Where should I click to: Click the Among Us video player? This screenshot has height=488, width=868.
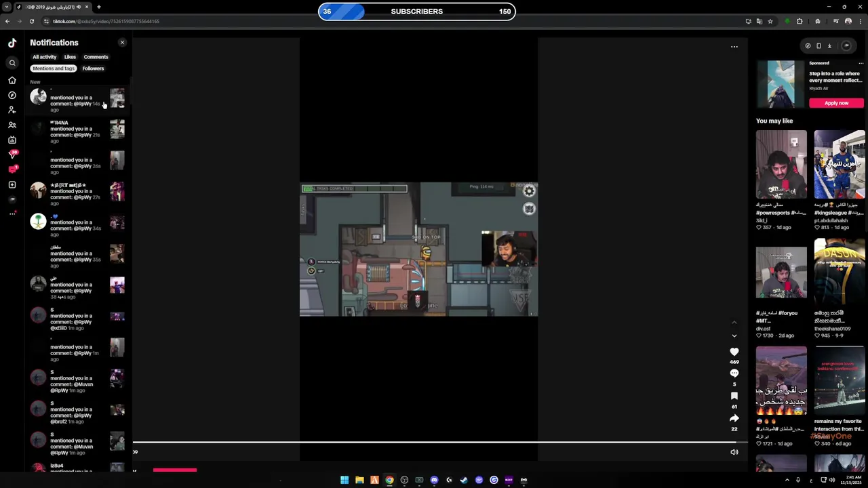(x=419, y=249)
